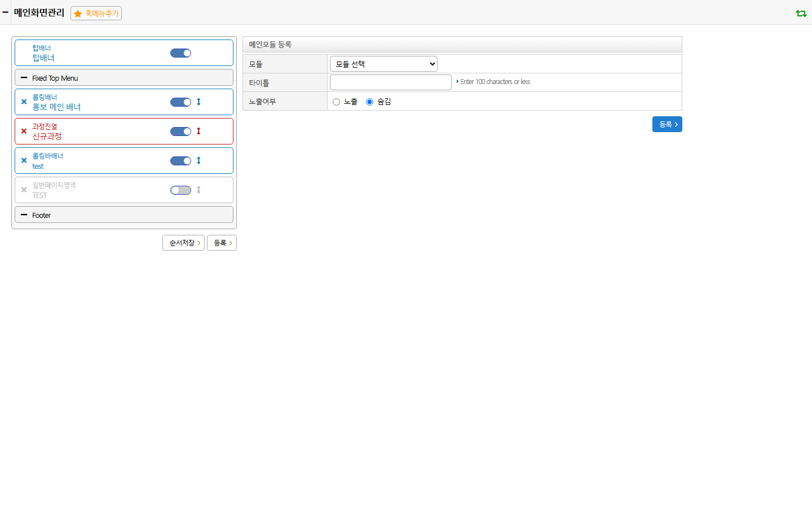Toggle the 과정진열 신규과정 exposure switch
This screenshot has height=508, width=812.
[x=181, y=132]
